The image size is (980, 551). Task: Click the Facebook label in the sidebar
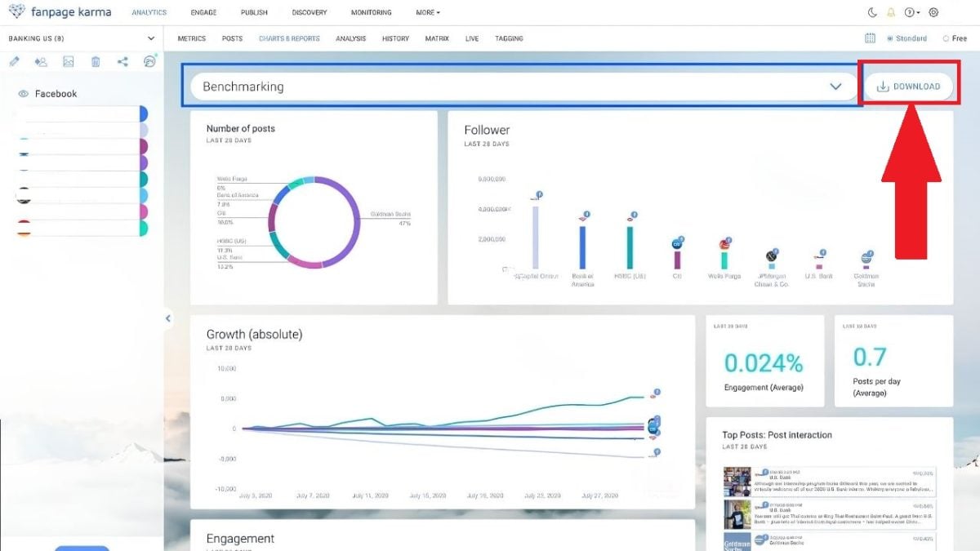click(56, 94)
